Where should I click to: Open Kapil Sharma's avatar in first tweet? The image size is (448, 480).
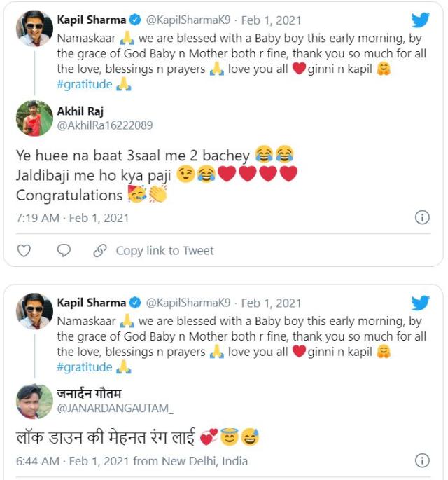34,29
